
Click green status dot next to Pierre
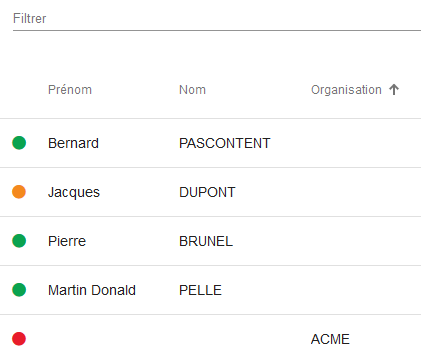[19, 241]
